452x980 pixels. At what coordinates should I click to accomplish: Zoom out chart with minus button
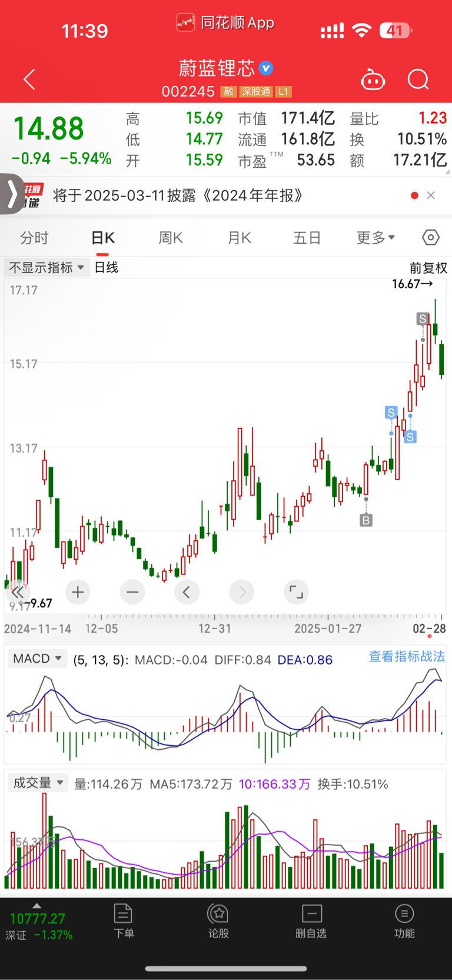pos(132,592)
